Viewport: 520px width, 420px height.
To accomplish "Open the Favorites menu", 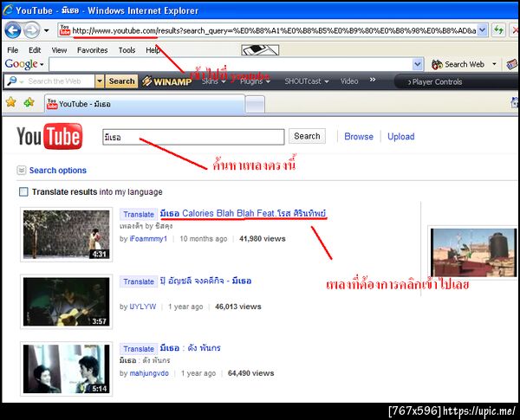I will [92, 50].
